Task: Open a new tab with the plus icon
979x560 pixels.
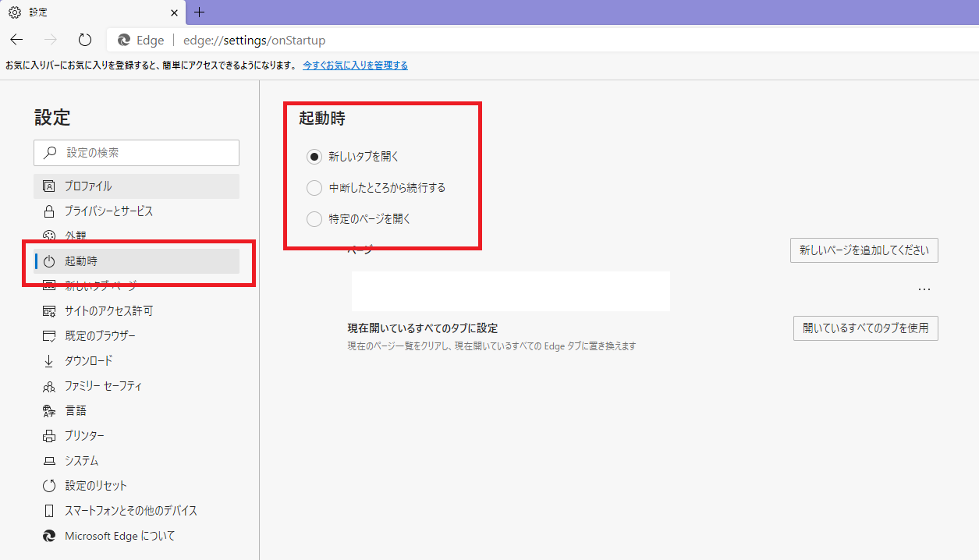Action: [x=200, y=12]
